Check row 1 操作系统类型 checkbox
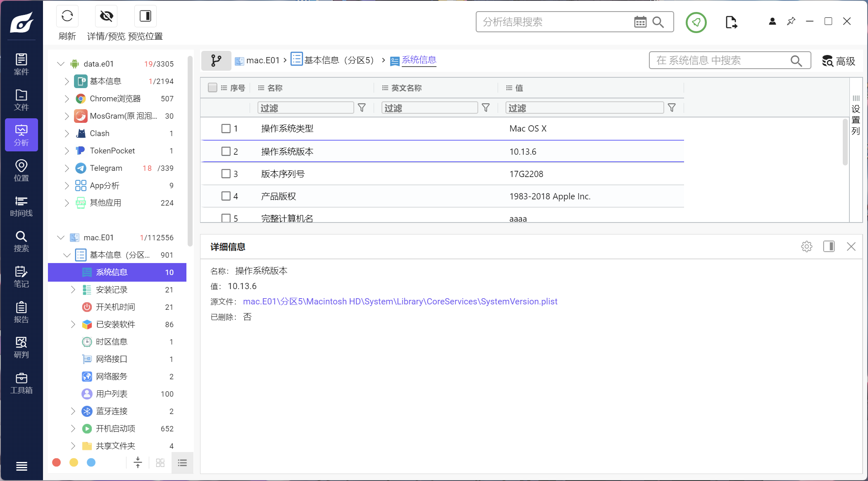Viewport: 868px width, 481px height. click(226, 129)
